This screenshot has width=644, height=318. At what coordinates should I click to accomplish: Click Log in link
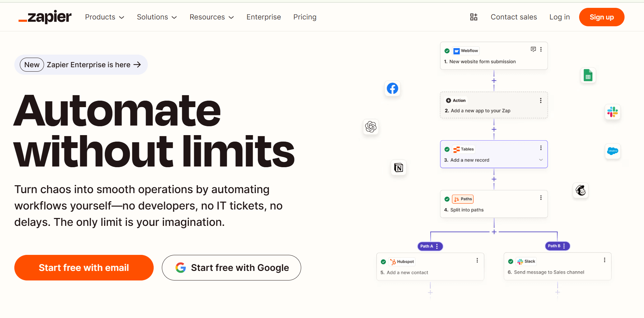click(560, 17)
